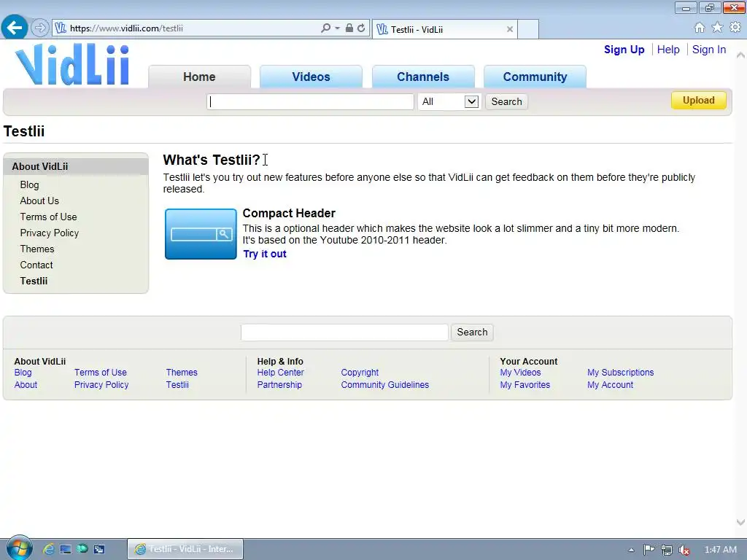Open Blog in About VidLii sidebar
The width and height of the screenshot is (747, 560).
click(x=29, y=184)
